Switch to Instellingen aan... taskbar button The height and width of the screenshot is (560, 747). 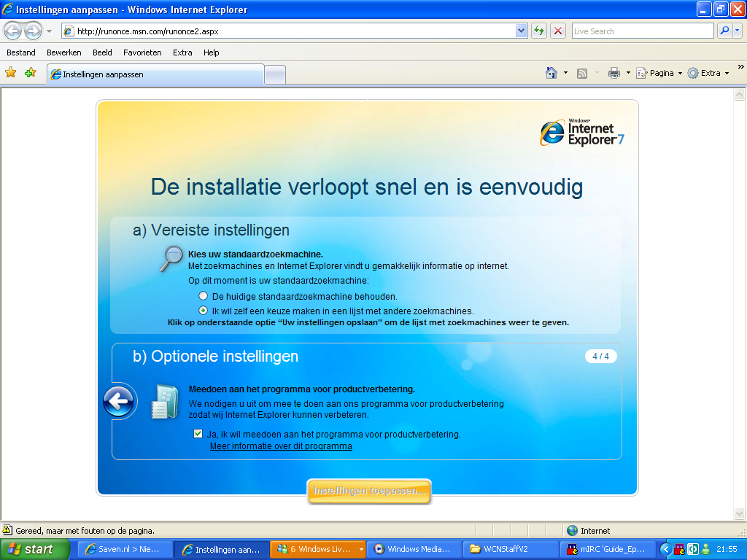pyautogui.click(x=221, y=549)
